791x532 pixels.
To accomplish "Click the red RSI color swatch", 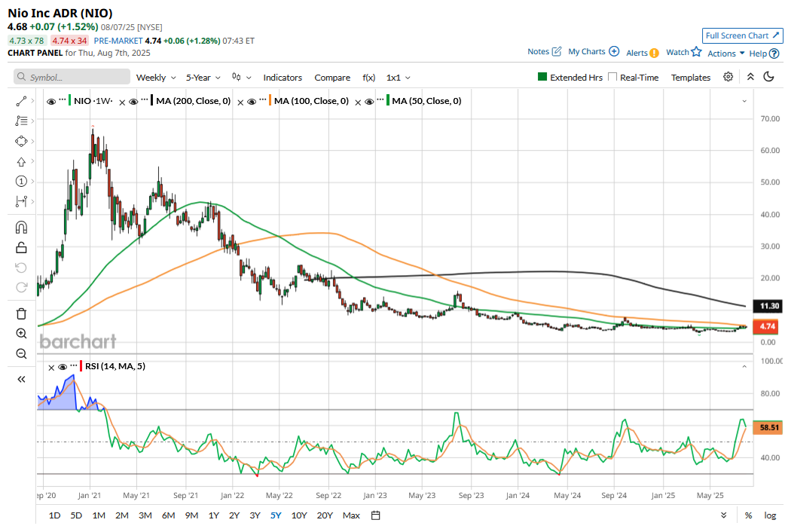I will 81,366.
